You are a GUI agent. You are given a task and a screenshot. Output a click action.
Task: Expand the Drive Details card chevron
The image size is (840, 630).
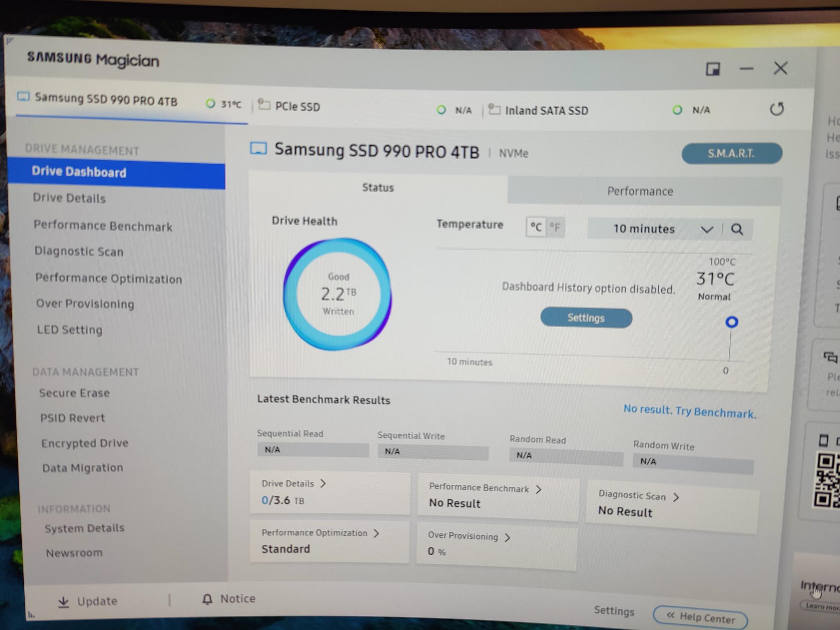pyautogui.click(x=323, y=483)
